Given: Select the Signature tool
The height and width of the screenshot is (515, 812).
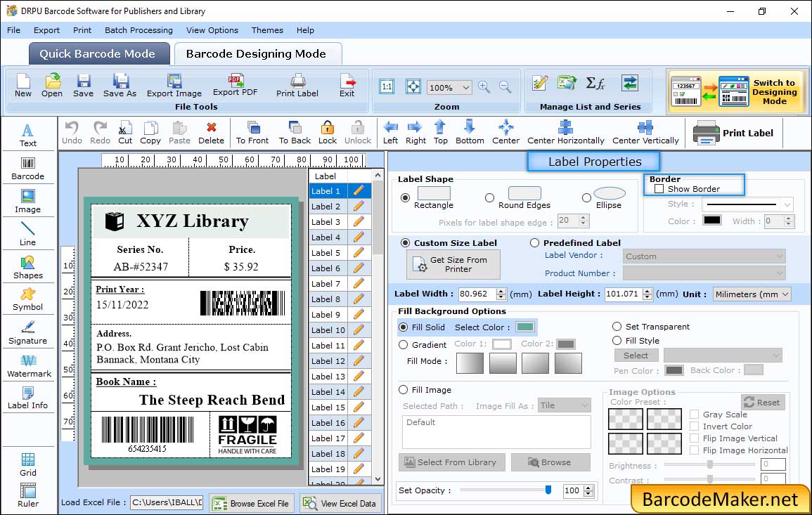Looking at the screenshot, I should [x=28, y=333].
